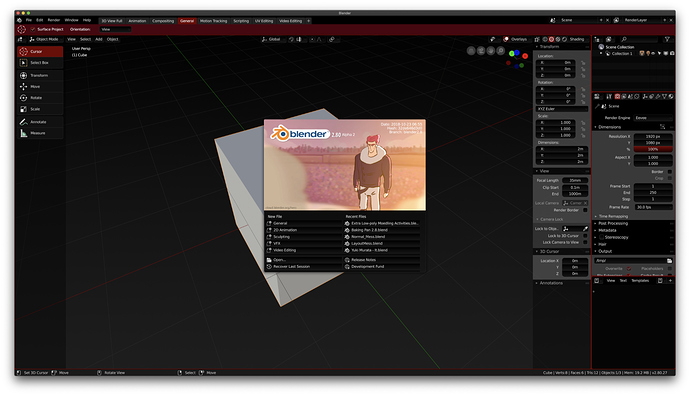Toggle visibility eye of Collection 1
This screenshot has height=395, width=690.
point(653,53)
